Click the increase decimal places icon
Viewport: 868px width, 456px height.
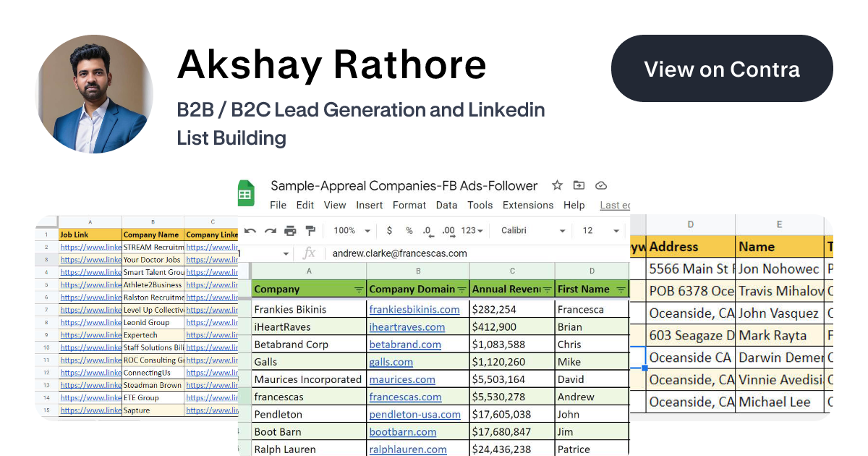pos(448,230)
